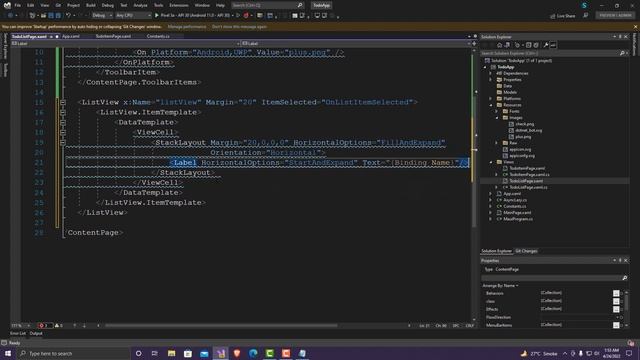This screenshot has width=640, height=360.
Task: Open the Arrange By Name dropdown
Action: (500, 286)
